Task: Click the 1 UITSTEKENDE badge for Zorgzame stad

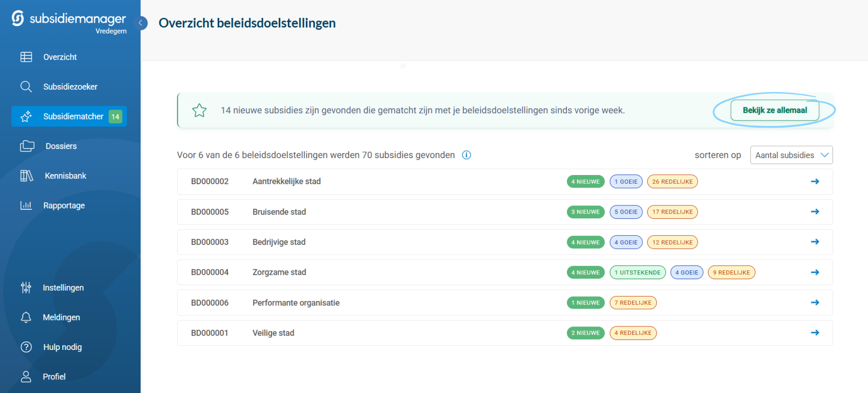Action: (637, 272)
